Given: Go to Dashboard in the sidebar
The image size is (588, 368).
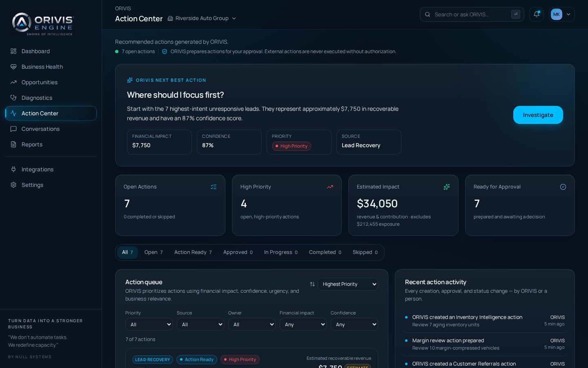Looking at the screenshot, I should point(51,51).
